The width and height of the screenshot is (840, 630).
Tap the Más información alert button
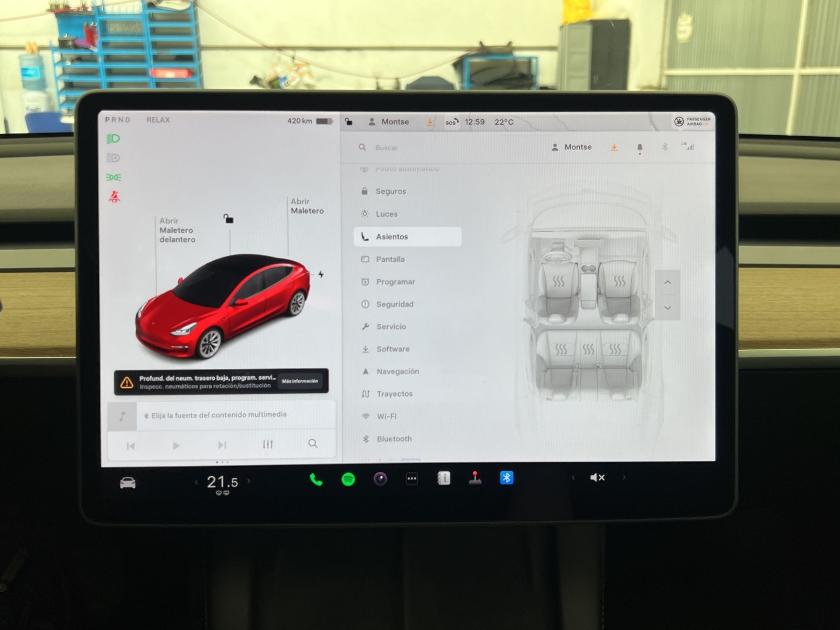(300, 381)
